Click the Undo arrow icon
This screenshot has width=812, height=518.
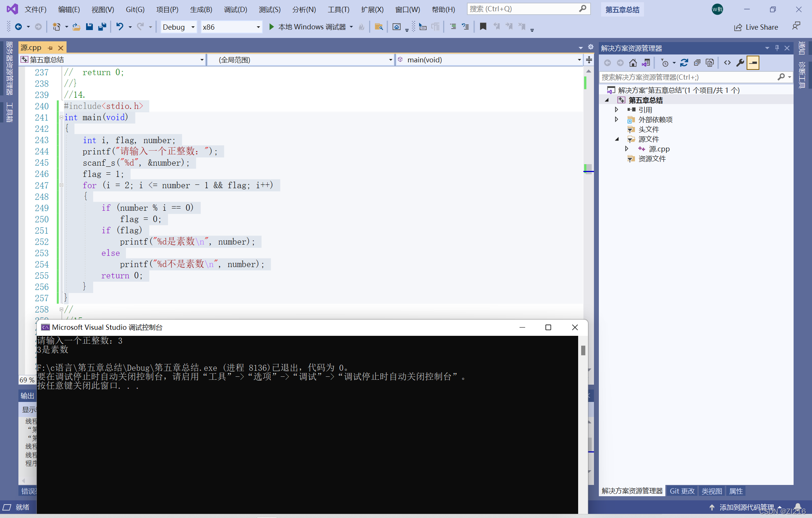[120, 27]
